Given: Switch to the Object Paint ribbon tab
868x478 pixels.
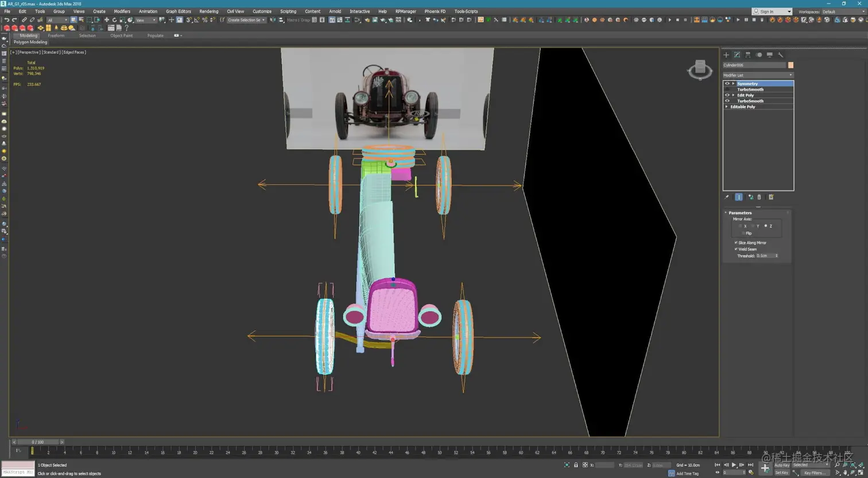Looking at the screenshot, I should pyautogui.click(x=121, y=36).
